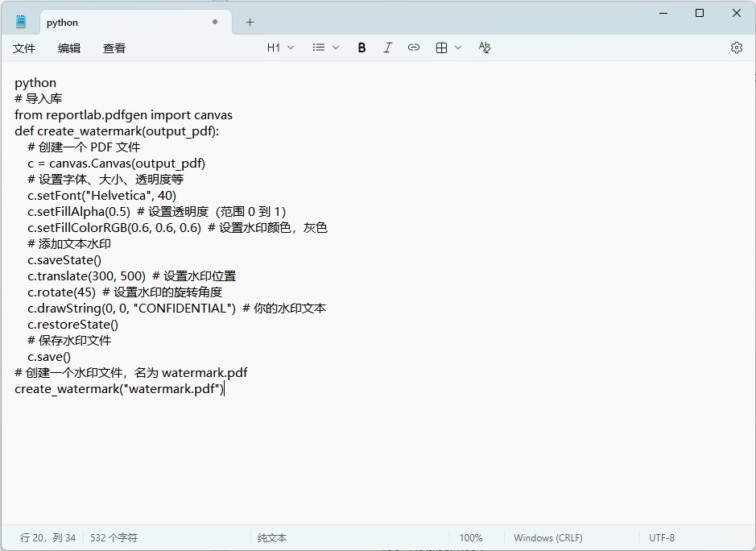
Task: Click the 532 个字符 character count
Action: tap(114, 537)
